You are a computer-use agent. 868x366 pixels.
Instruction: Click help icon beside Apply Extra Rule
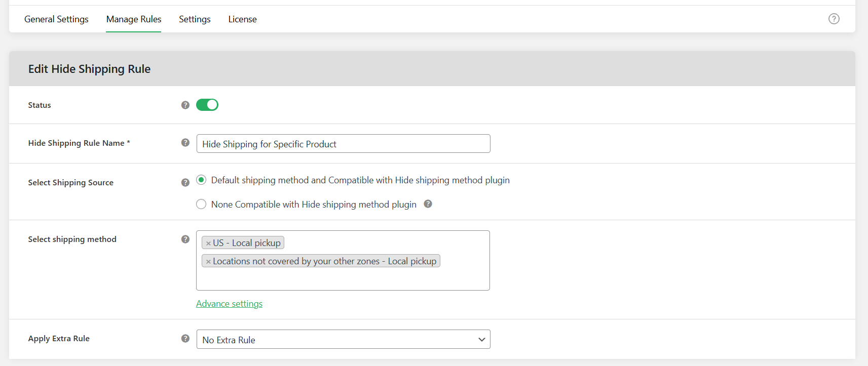185,338
